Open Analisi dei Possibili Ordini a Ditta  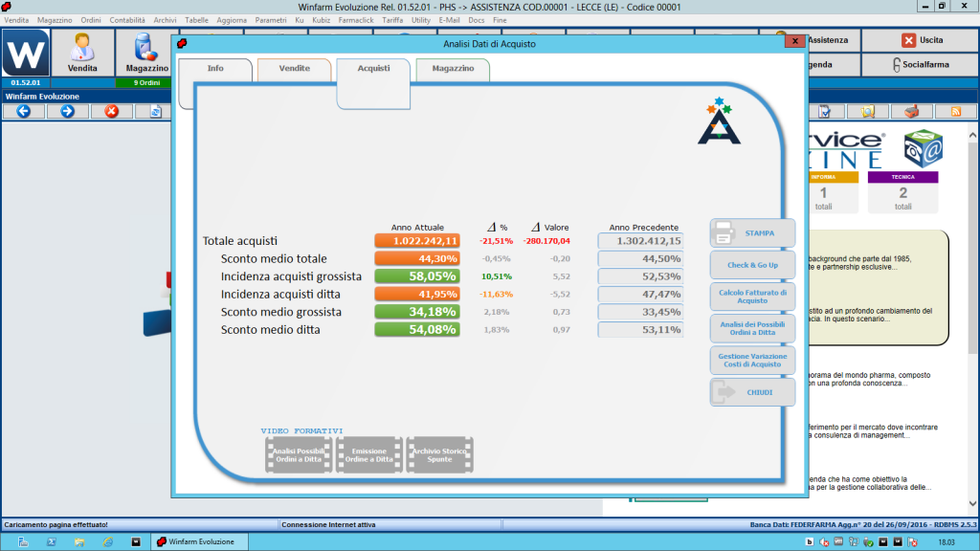pyautogui.click(x=752, y=329)
